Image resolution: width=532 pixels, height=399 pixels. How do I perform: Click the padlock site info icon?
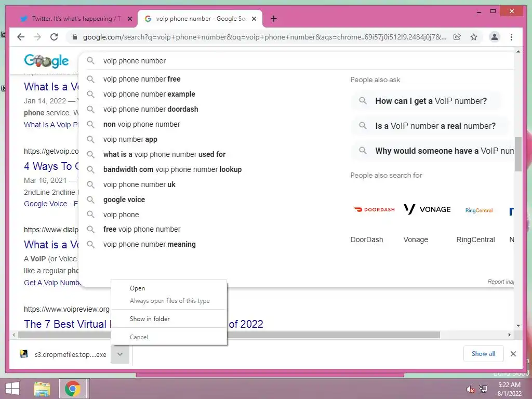click(75, 37)
